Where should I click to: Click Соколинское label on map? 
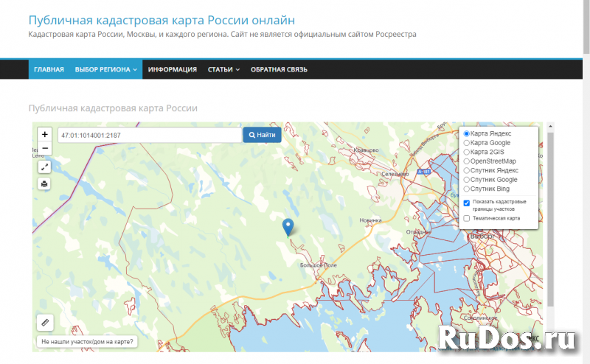(x=481, y=318)
